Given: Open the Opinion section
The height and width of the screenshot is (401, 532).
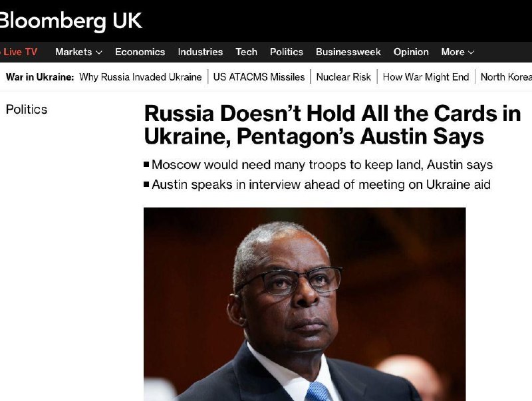Looking at the screenshot, I should click(x=411, y=52).
